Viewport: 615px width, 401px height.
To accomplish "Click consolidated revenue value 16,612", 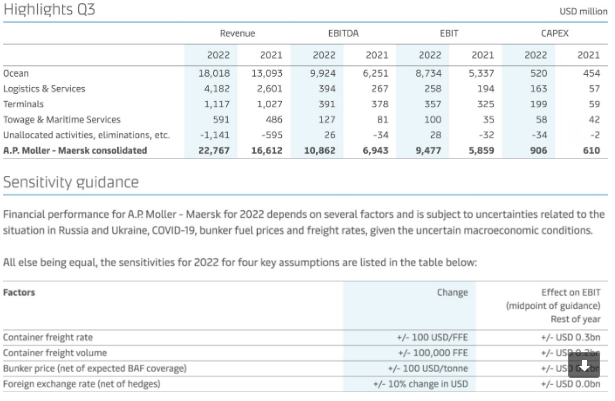I will 267,150.
